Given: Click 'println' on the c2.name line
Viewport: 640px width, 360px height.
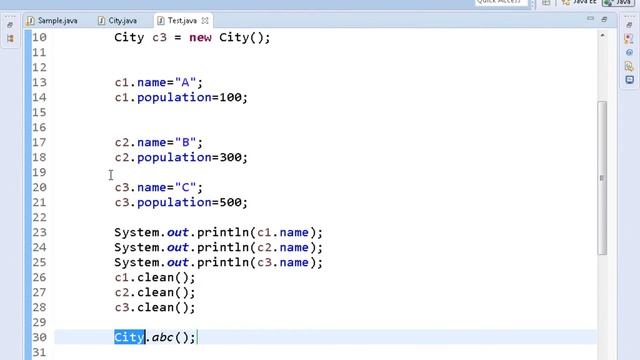Looking at the screenshot, I should (223, 247).
